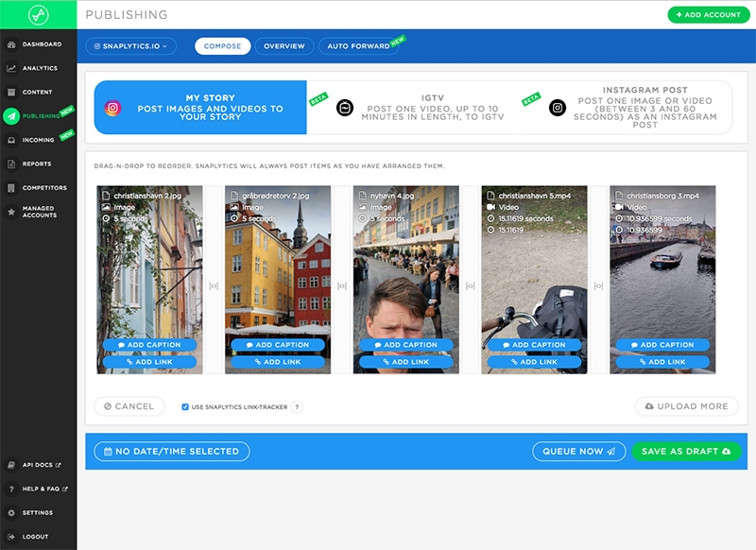Select the nyhavn 4.jpg story thumbnail
This screenshot has width=756, height=550.
click(x=406, y=274)
